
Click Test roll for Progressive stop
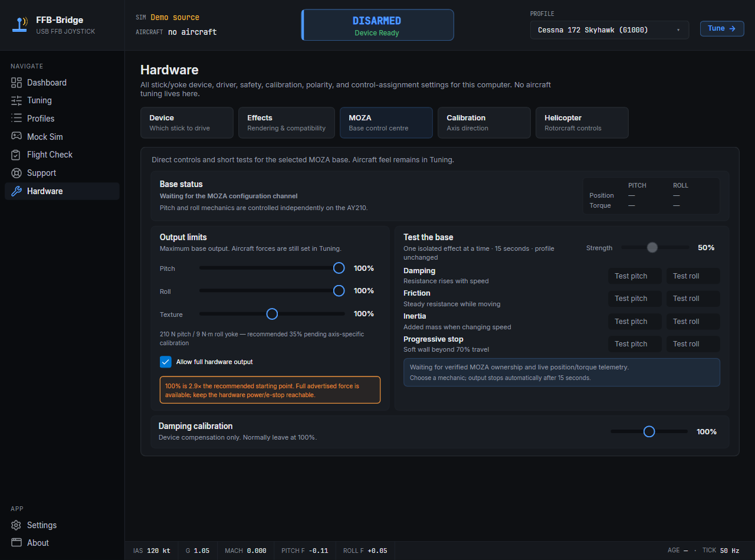click(693, 344)
